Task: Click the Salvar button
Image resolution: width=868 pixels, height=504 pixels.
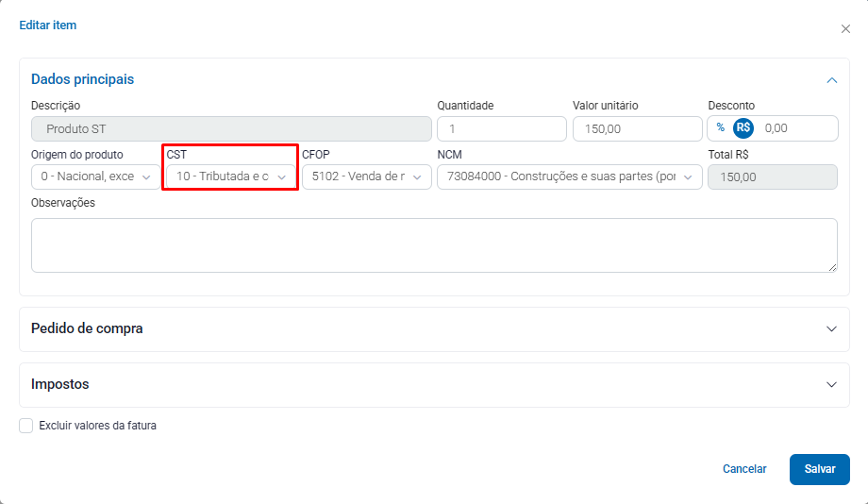Action: click(x=819, y=469)
